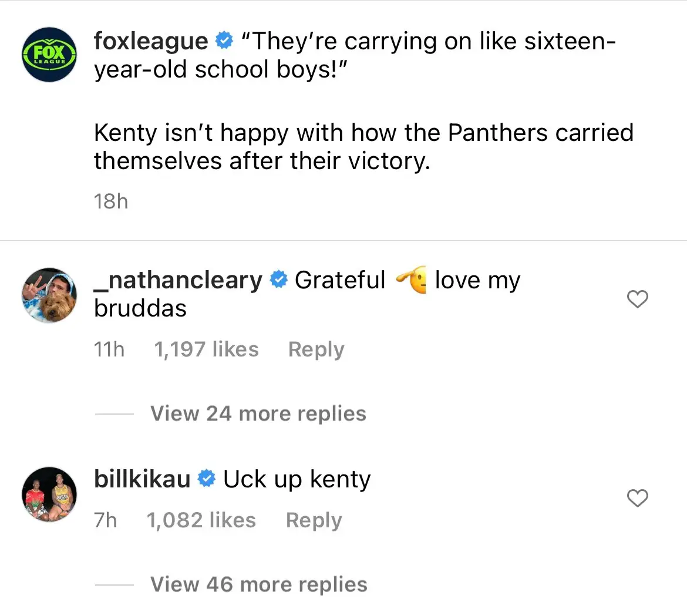Viewport: 687px width, 616px height.
Task: Click the 11h comment timestamp
Action: pyautogui.click(x=109, y=349)
